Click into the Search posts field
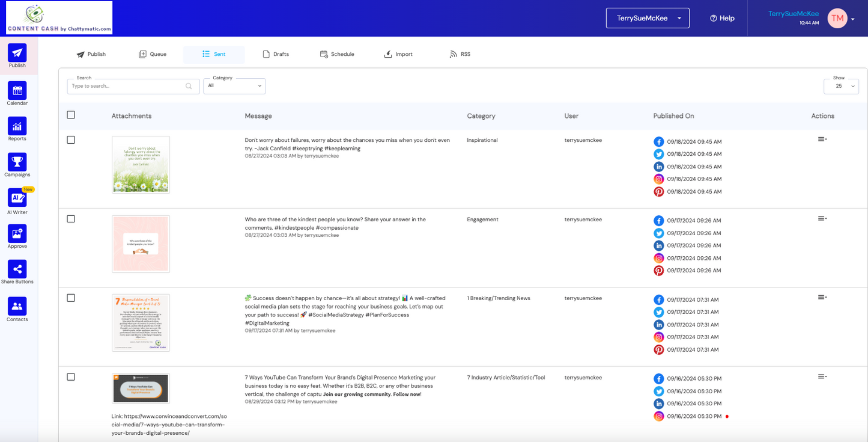Viewport: 868px width, 442px height. pos(133,86)
